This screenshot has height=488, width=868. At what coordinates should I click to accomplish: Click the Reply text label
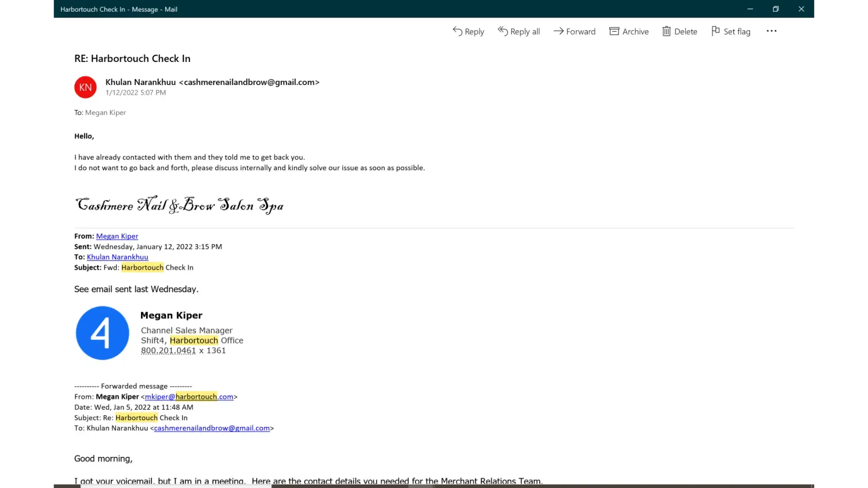pyautogui.click(x=474, y=32)
